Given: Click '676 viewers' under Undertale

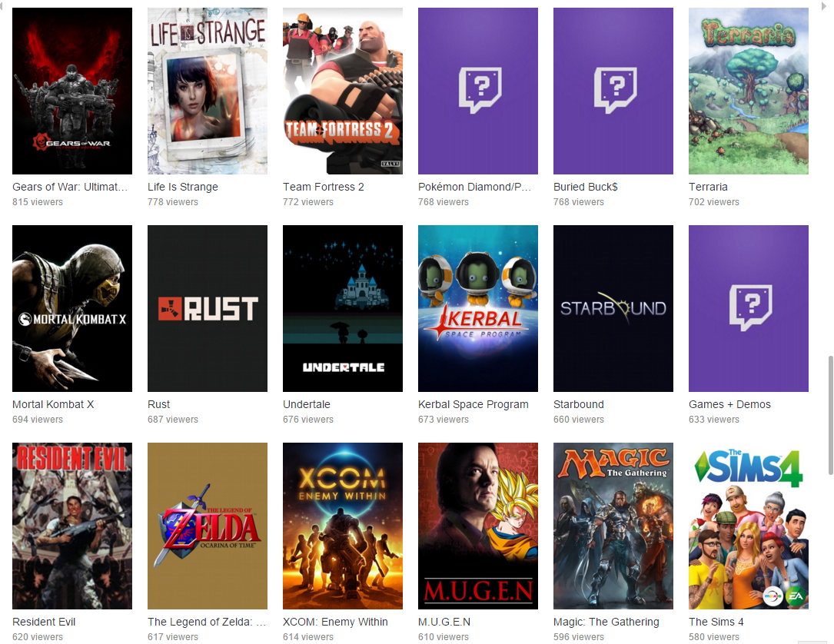Looking at the screenshot, I should tap(308, 420).
